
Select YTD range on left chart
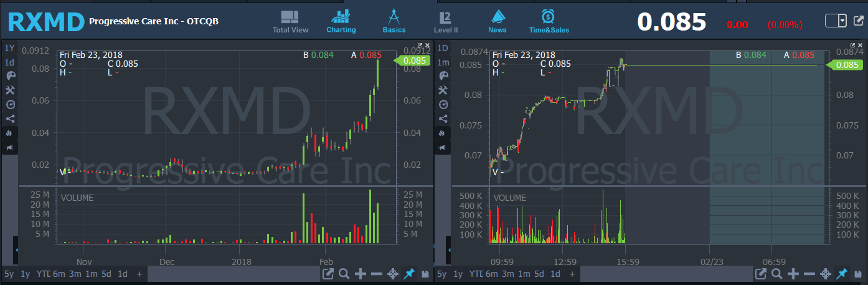click(x=42, y=274)
